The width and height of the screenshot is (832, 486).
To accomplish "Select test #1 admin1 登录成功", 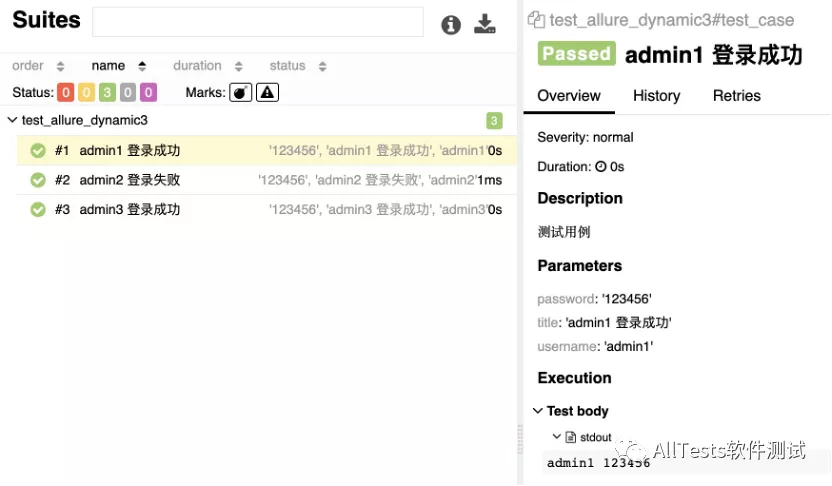I will click(x=267, y=150).
